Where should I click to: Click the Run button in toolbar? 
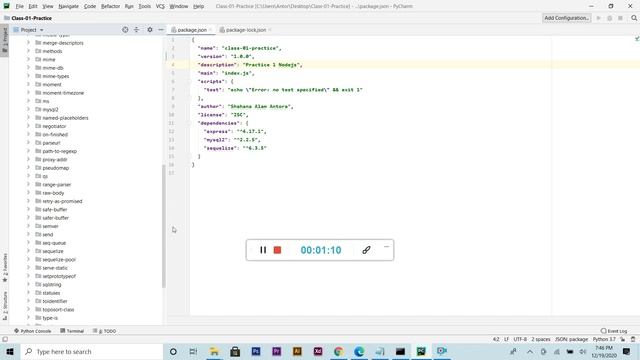pos(599,18)
